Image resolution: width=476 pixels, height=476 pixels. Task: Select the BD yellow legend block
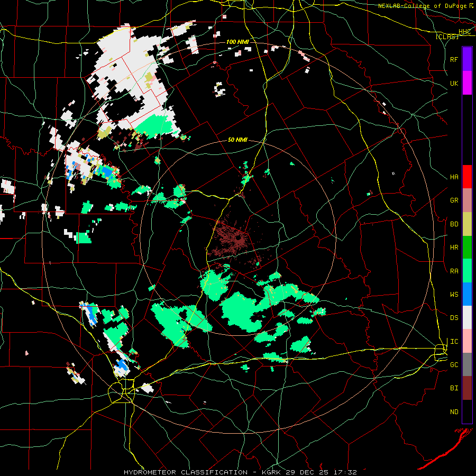click(x=467, y=224)
